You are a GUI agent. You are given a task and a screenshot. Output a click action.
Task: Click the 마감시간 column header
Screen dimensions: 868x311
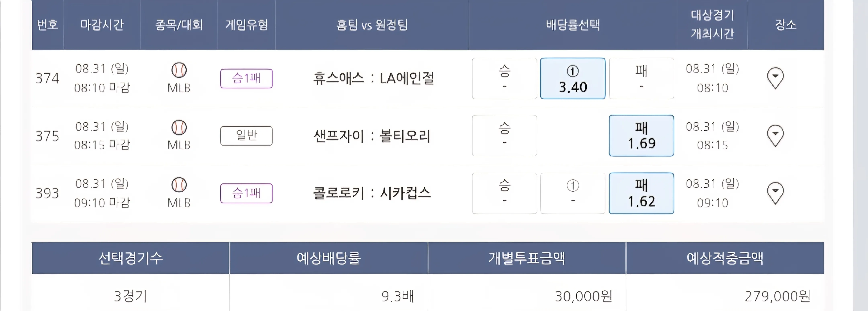point(102,25)
